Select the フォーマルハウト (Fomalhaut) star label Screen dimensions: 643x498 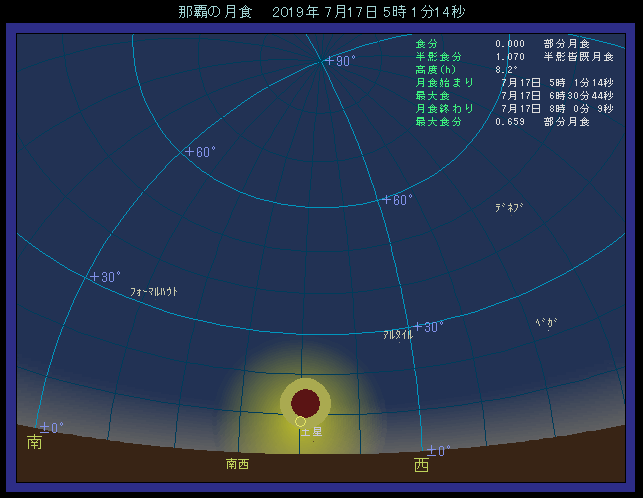click(x=154, y=292)
